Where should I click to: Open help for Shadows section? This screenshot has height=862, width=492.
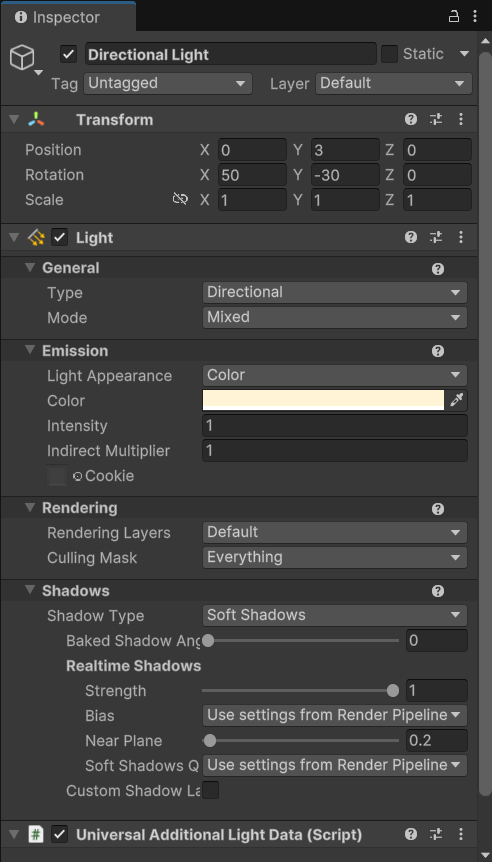(438, 591)
